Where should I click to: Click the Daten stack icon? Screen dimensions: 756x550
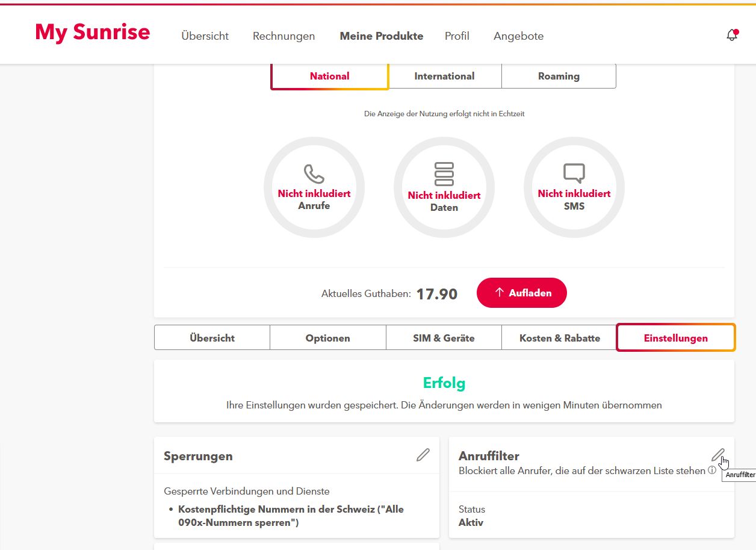click(444, 174)
